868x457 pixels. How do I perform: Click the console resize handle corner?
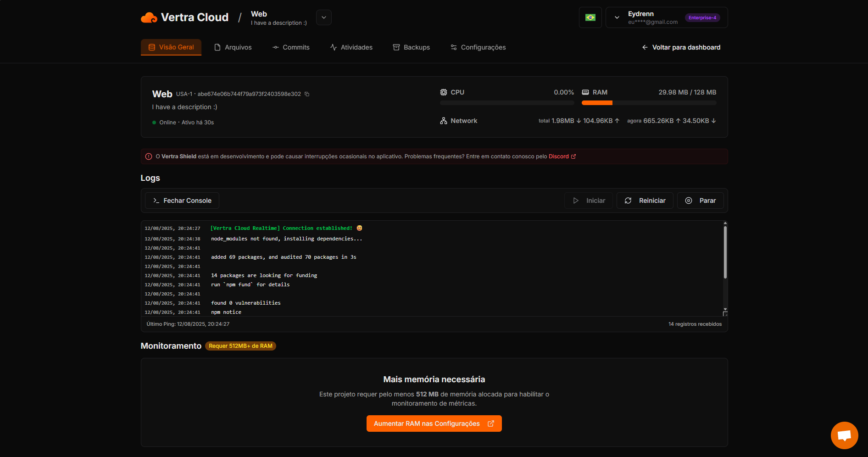[725, 314]
